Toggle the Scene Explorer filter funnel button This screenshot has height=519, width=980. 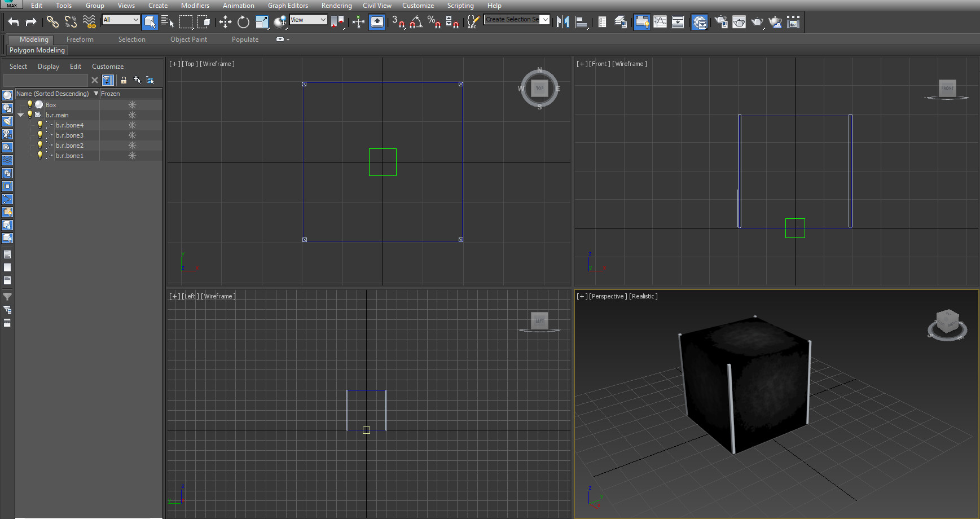click(108, 80)
